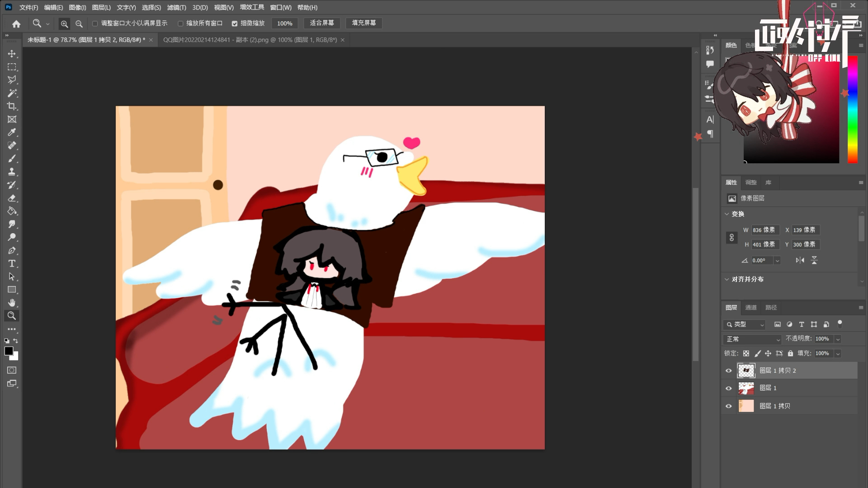Switch to the 通道 tab
The width and height of the screenshot is (868, 488).
tap(750, 308)
